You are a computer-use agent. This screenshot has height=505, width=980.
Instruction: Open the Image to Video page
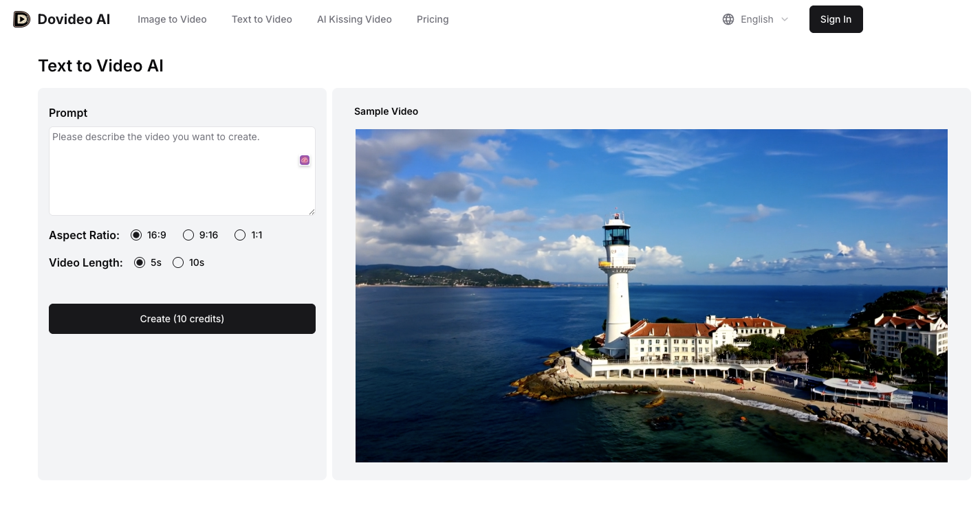pos(172,19)
